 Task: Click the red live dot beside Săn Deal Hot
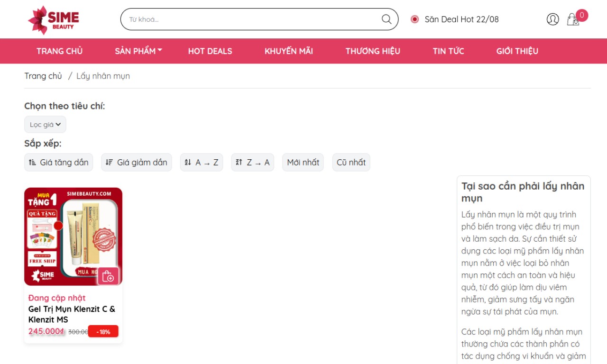click(415, 19)
